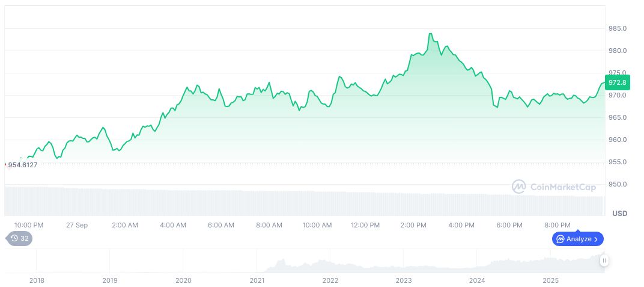Click the Analyze button's logo icon
Image resolution: width=644 pixels, height=287 pixels.
(x=560, y=239)
